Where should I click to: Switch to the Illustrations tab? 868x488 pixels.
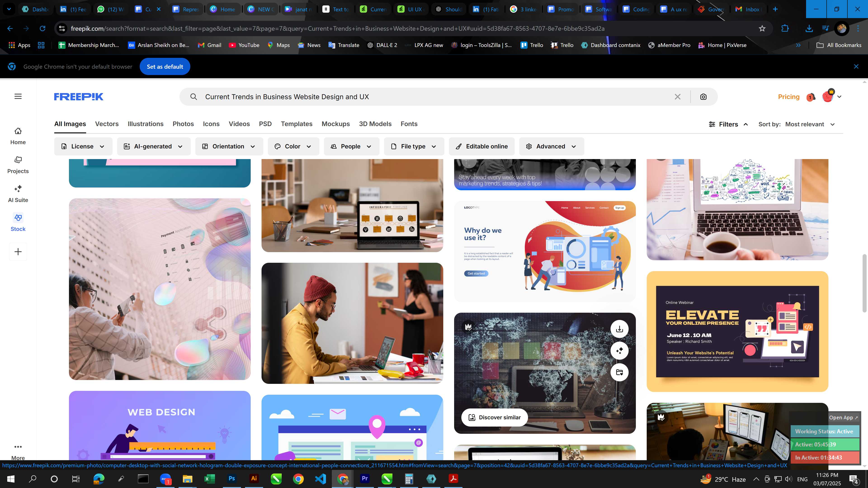tap(146, 124)
